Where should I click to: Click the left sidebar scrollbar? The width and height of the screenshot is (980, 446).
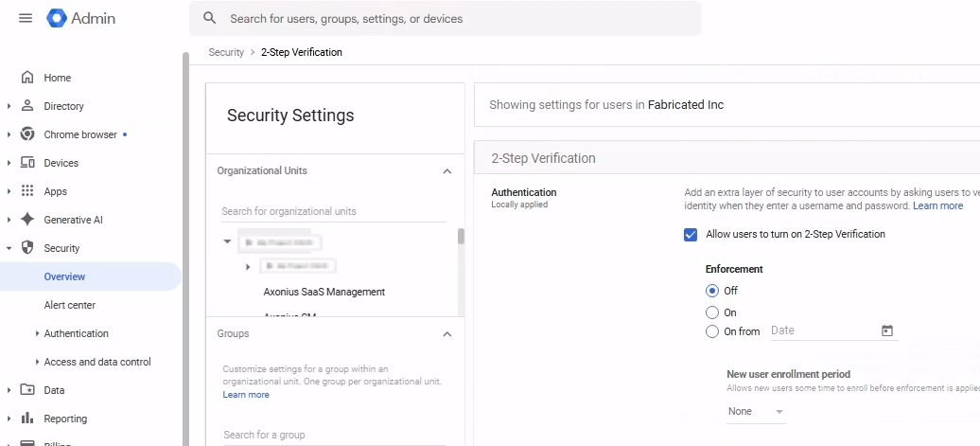click(185, 250)
